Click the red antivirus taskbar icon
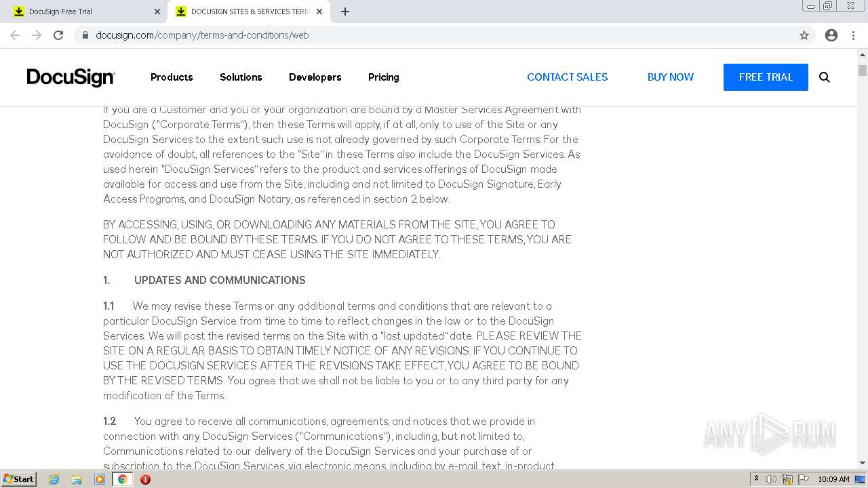This screenshot has width=868, height=488. [x=145, y=479]
